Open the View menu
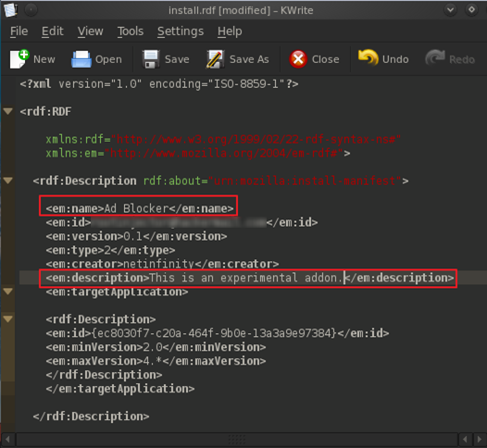Screen dimensions: 487x448 pos(91,31)
